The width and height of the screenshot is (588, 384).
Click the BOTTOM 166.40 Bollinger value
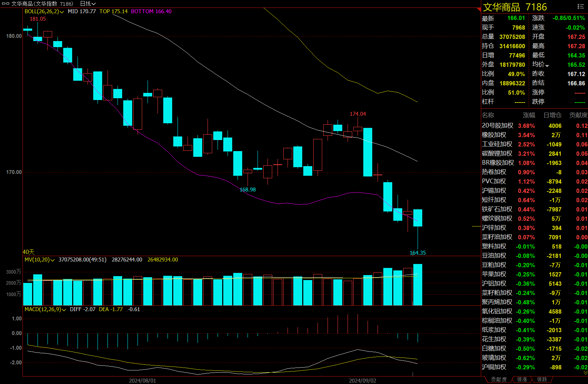[151, 11]
